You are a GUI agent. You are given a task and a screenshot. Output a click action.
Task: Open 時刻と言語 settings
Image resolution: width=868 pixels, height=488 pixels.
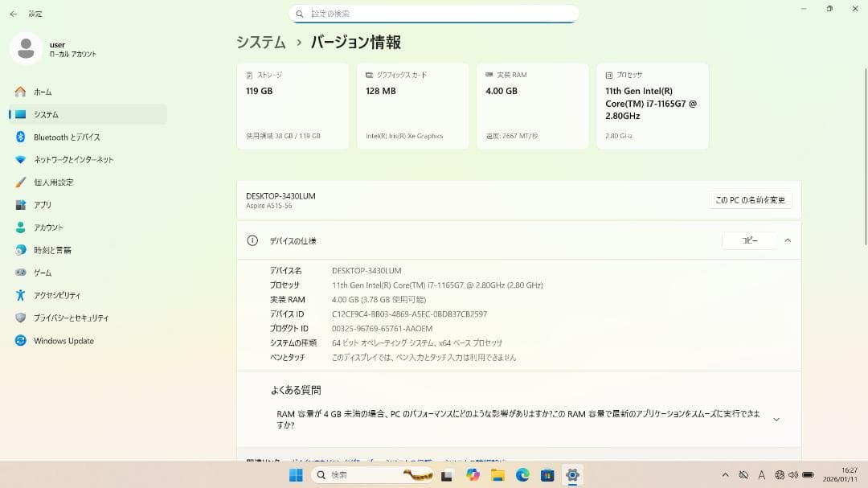point(55,250)
